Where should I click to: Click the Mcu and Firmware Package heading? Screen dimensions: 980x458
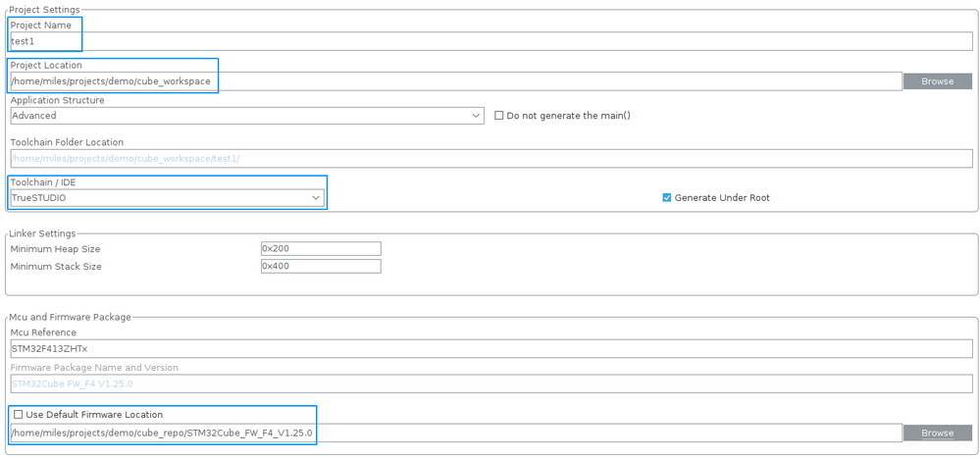(x=69, y=317)
